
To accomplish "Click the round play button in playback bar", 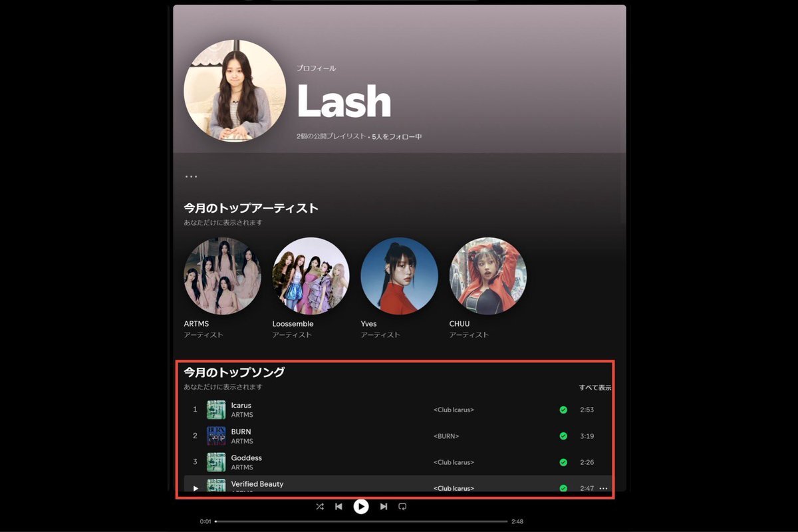I will [x=360, y=507].
